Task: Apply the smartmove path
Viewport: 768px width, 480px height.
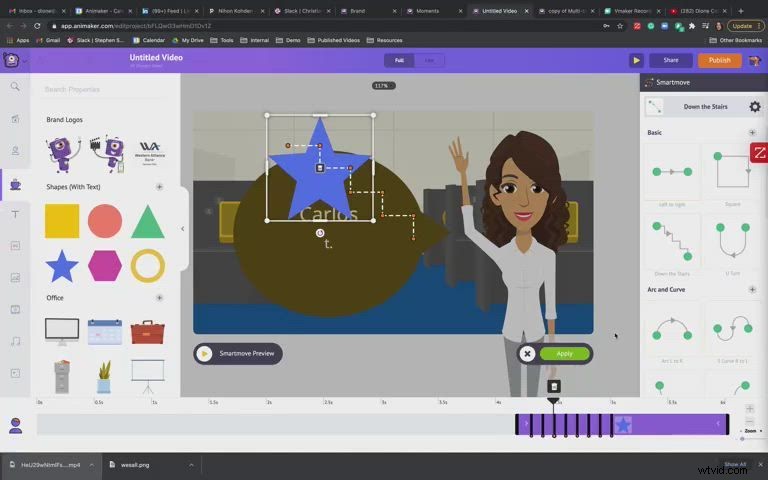Action: click(564, 354)
